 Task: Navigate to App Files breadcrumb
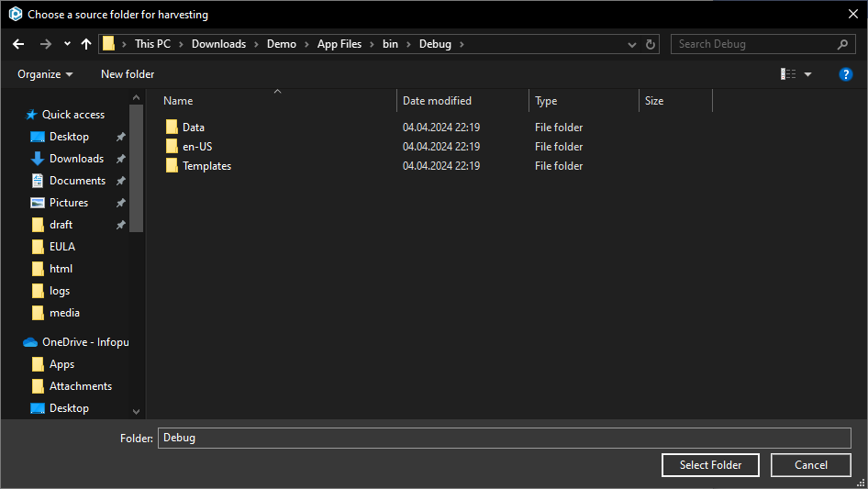(339, 44)
